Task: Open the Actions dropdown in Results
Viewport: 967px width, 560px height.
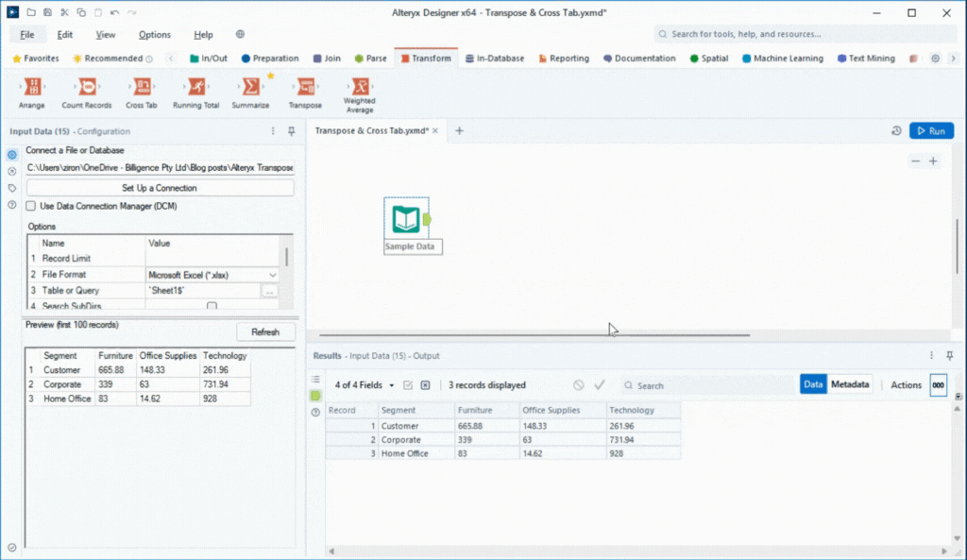Action: coord(906,385)
